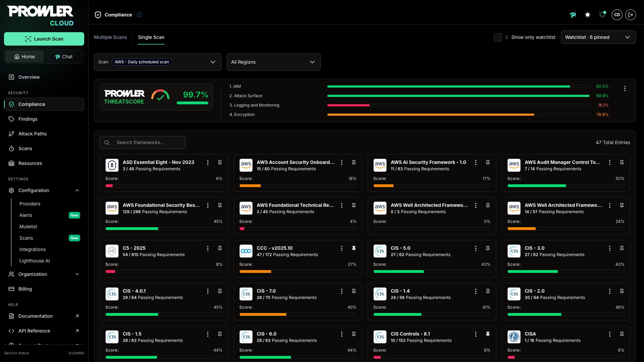This screenshot has width=644, height=362.
Task: Open the API Reference link
Action: [x=44, y=331]
